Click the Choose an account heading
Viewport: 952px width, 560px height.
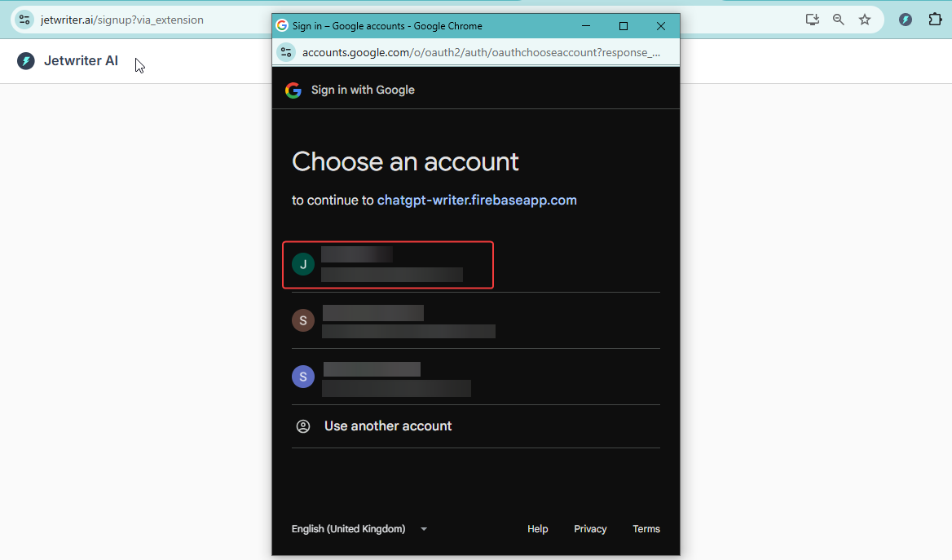coord(406,162)
